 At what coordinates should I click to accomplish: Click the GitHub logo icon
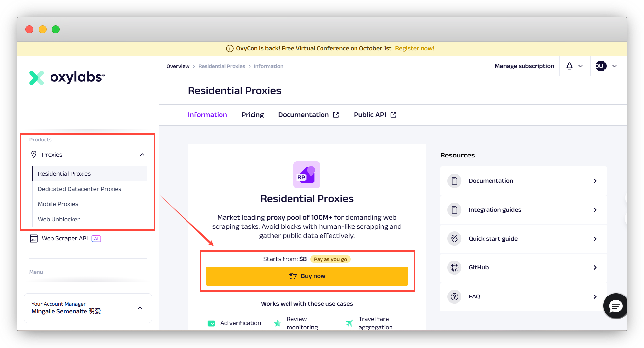tap(454, 267)
